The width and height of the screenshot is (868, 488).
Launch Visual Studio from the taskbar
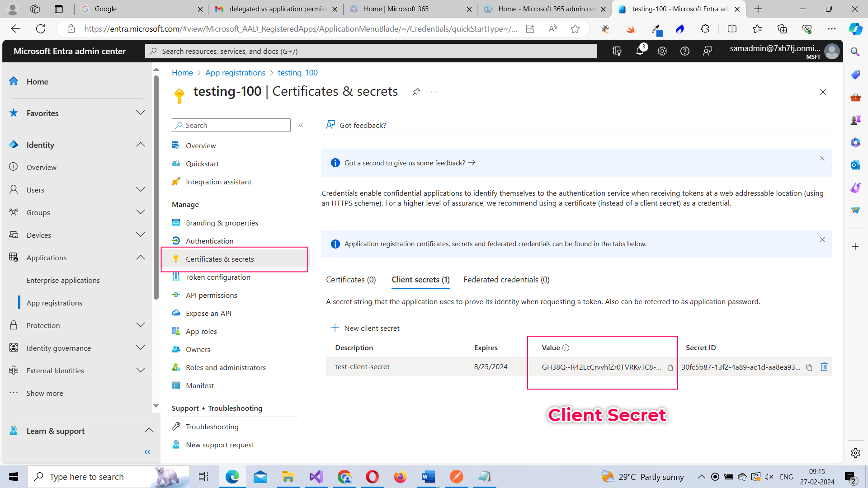[316, 476]
